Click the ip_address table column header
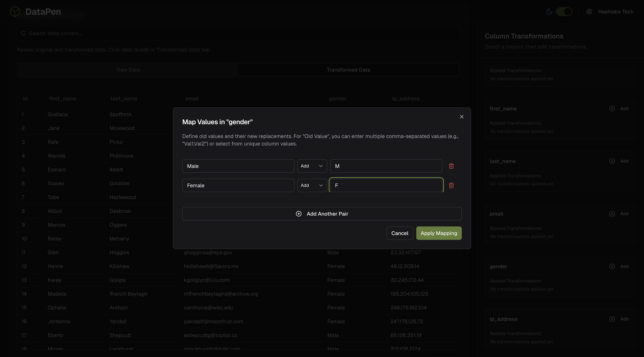 [405, 98]
